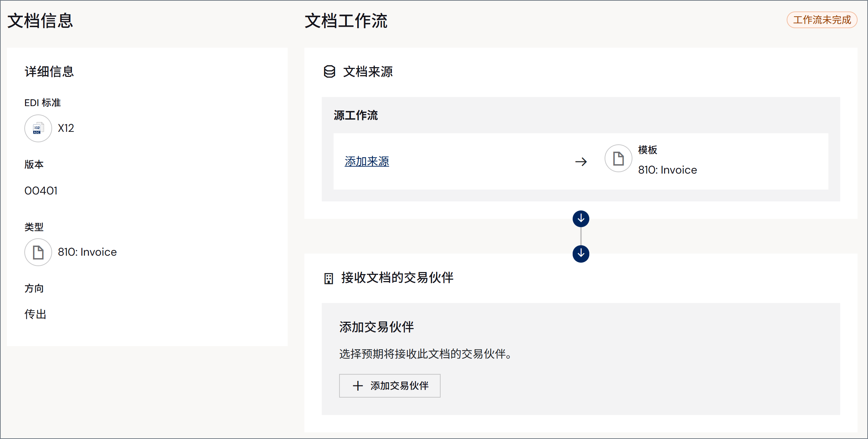Click the 版本 field label

click(x=34, y=164)
